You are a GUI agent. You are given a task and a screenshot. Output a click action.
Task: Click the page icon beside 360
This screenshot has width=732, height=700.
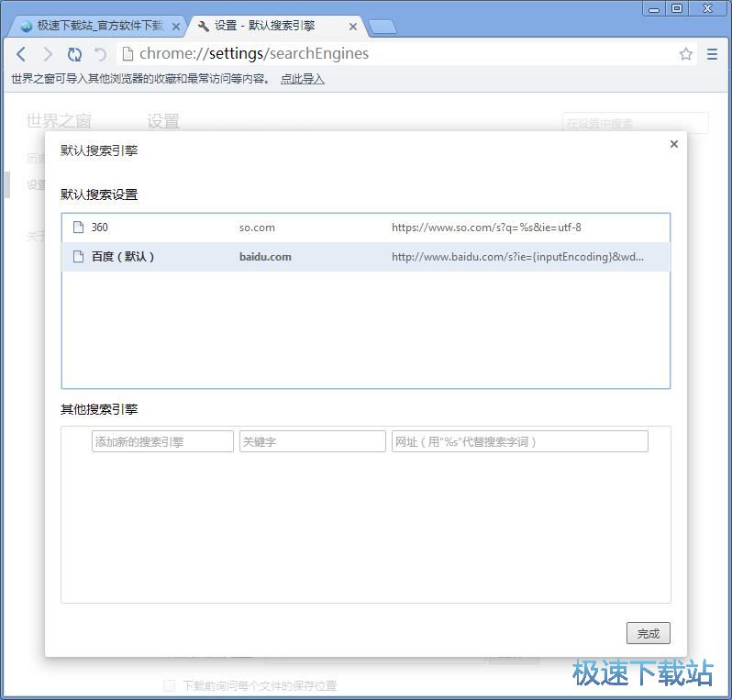click(x=79, y=228)
